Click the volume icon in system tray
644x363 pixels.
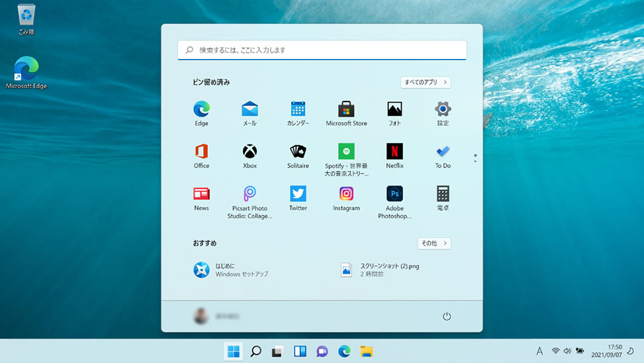[567, 350]
